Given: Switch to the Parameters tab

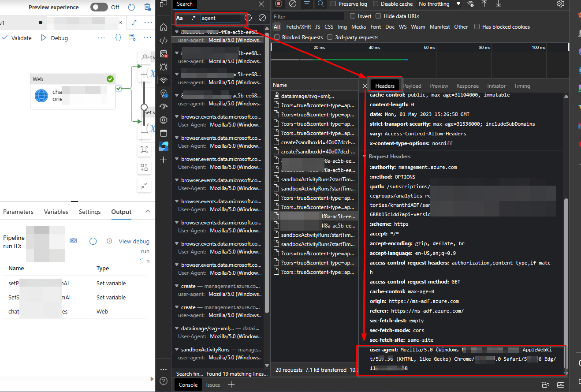Looking at the screenshot, I should click(x=18, y=212).
